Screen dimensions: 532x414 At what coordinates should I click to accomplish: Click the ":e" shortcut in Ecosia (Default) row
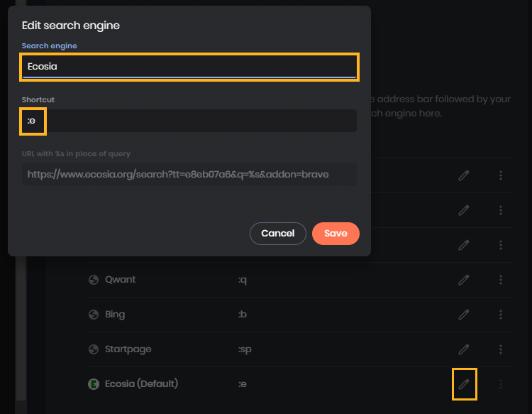[243, 384]
